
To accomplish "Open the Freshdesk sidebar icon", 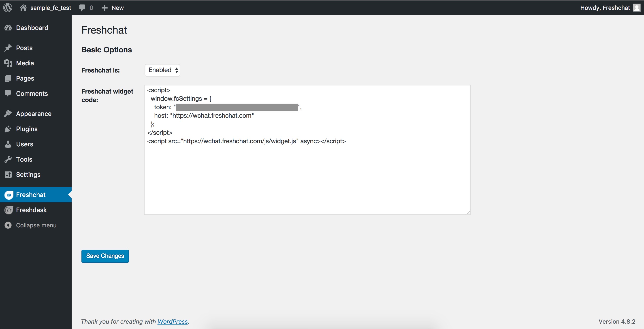I will coord(9,210).
